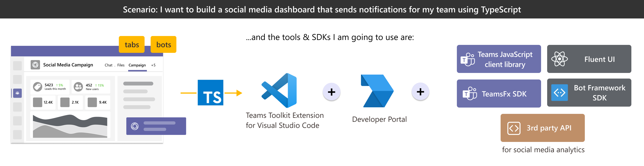Click the yellow bots label
The width and height of the screenshot is (644, 166).
[164, 44]
